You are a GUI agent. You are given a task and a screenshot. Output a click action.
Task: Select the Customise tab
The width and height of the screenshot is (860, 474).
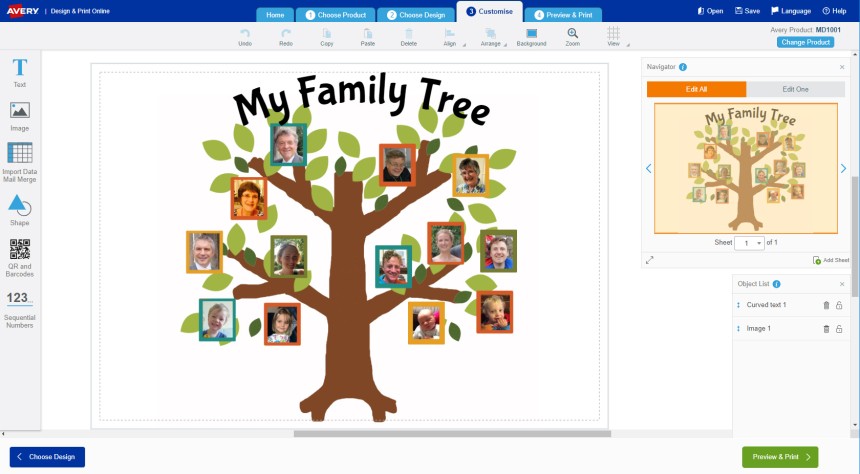click(x=490, y=12)
